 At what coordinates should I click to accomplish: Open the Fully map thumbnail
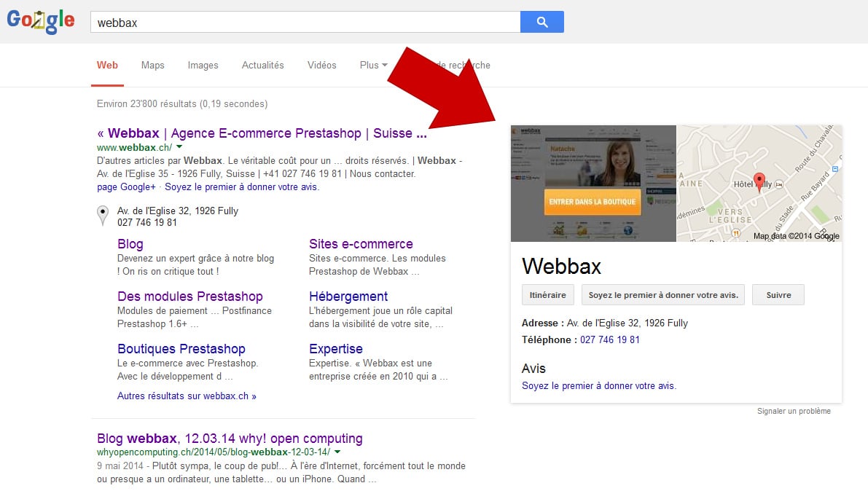(759, 184)
